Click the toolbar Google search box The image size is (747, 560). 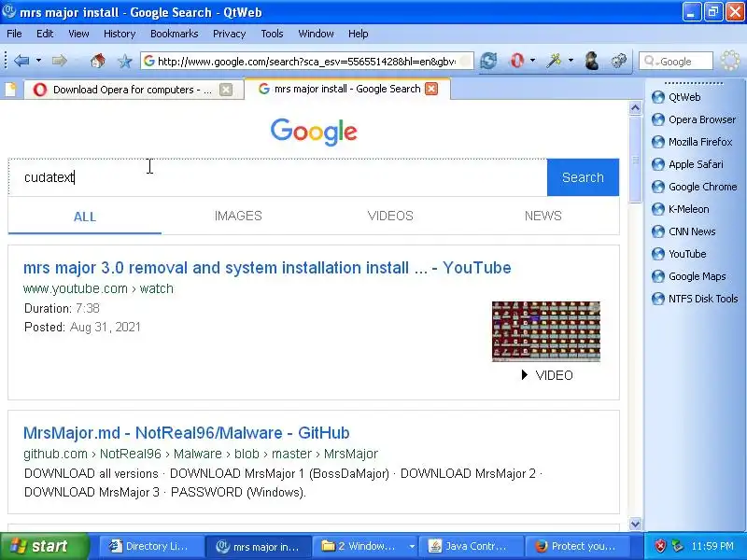(676, 62)
